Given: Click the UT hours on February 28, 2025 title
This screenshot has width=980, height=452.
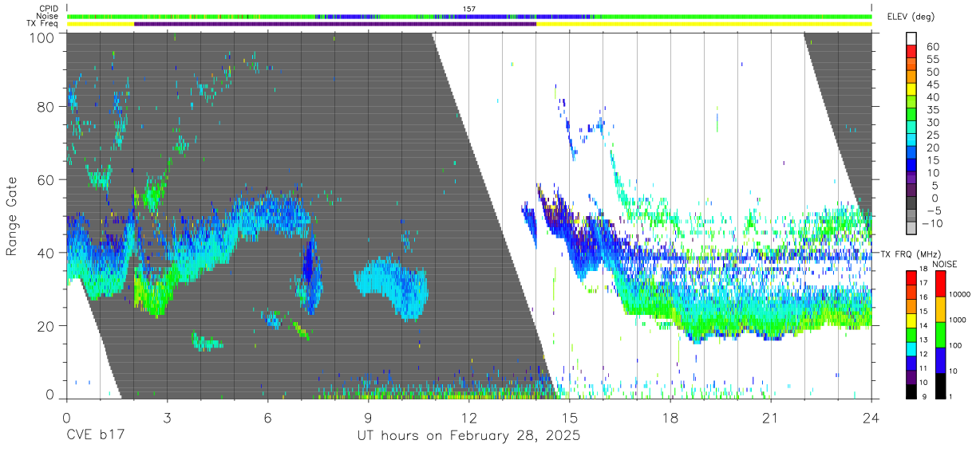Looking at the screenshot, I should [468, 437].
